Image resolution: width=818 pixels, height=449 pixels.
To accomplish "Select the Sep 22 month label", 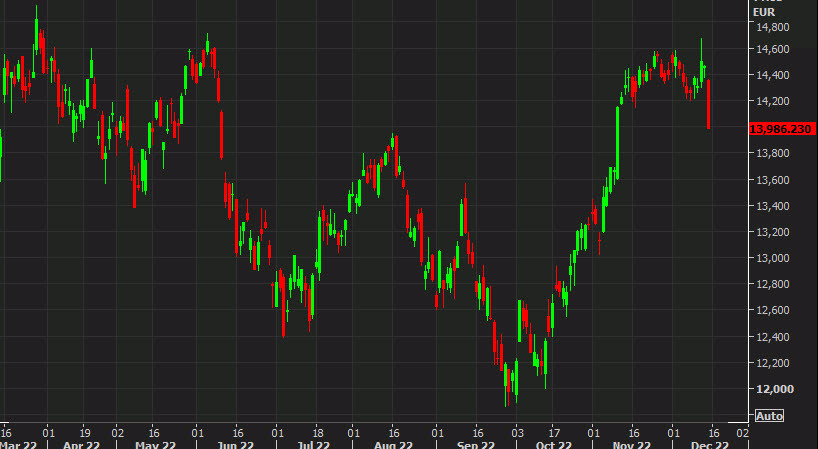I will pos(476,445).
